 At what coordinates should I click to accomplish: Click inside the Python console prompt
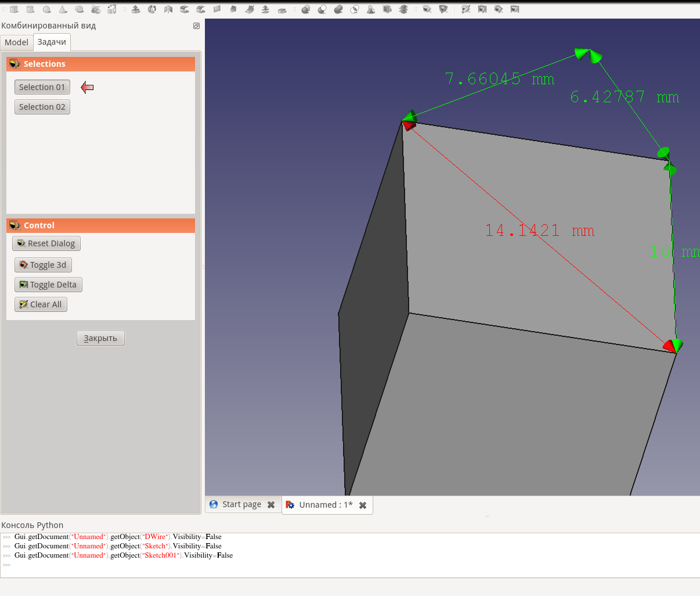pos(58,565)
